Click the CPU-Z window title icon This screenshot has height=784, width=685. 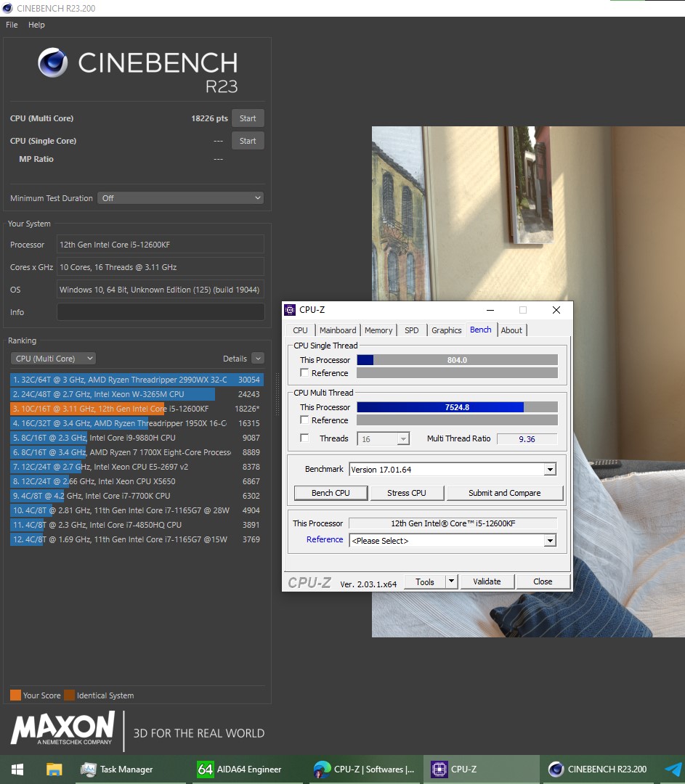pos(290,310)
